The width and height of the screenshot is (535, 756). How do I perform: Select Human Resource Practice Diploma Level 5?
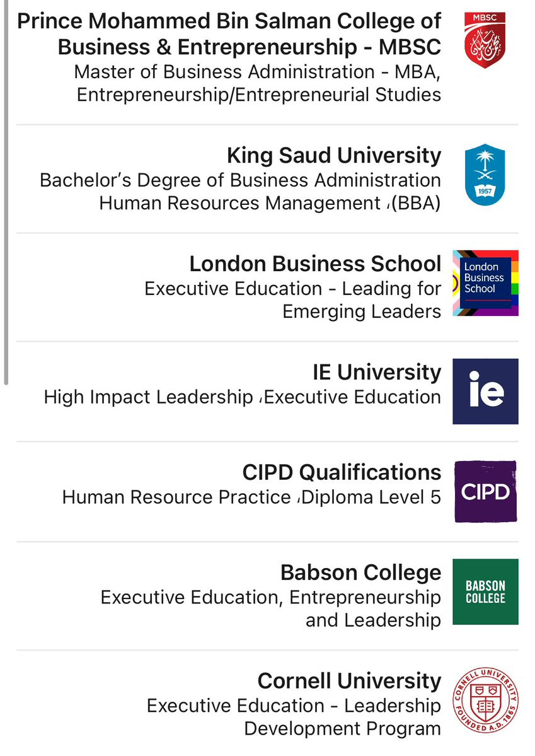pos(251,497)
